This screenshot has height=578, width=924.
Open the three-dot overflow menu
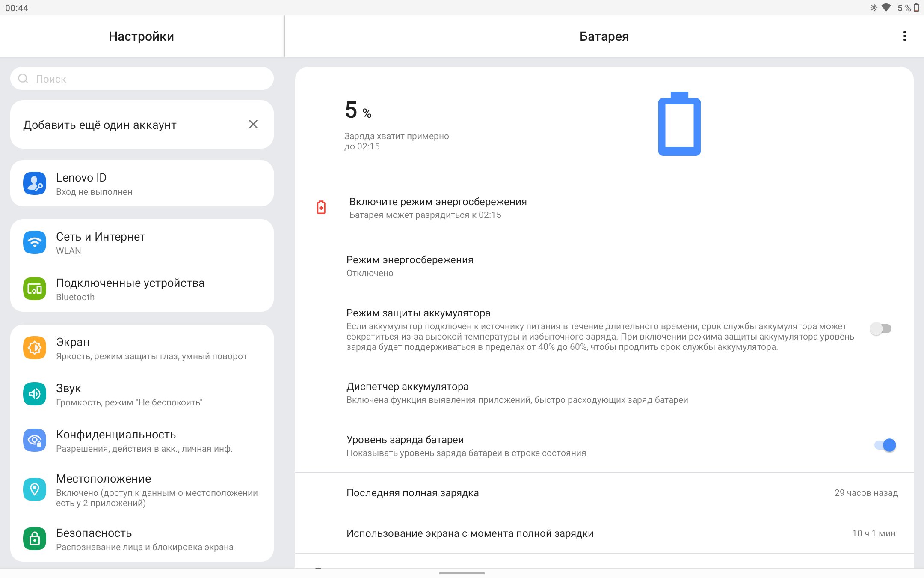tap(904, 36)
